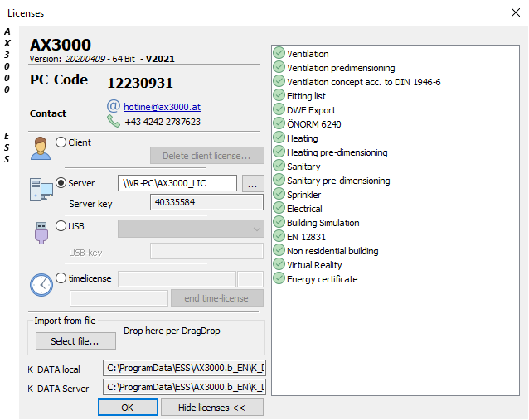Screen dimensions: 529x420
Task: Click the purple USB plug icon
Action: (x=41, y=233)
